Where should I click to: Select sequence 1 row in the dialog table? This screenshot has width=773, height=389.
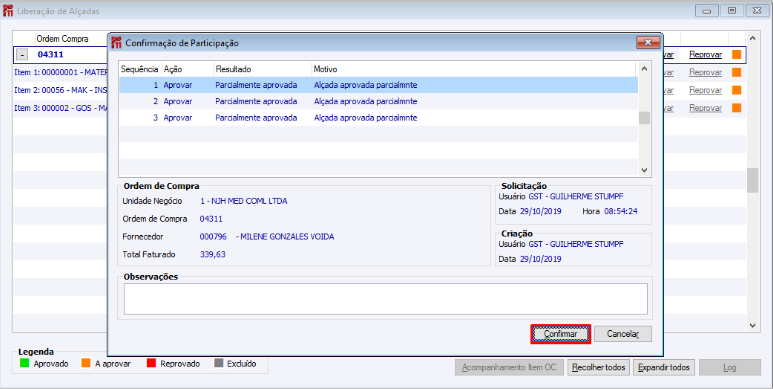pos(378,85)
